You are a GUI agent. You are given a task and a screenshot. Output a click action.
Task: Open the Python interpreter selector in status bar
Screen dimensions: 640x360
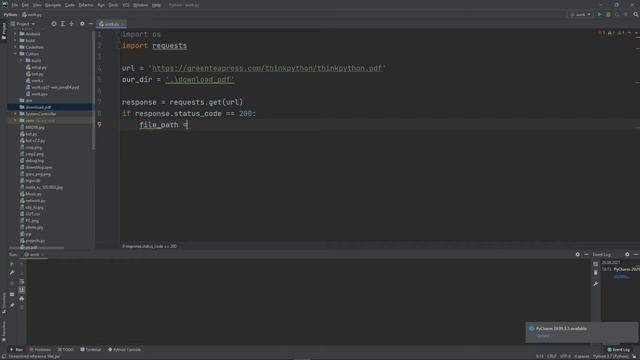611,356
